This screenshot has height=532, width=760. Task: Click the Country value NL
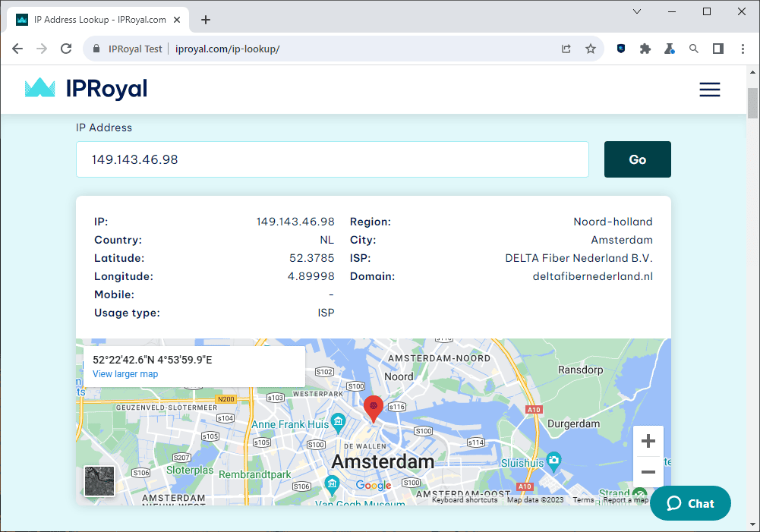tap(326, 240)
